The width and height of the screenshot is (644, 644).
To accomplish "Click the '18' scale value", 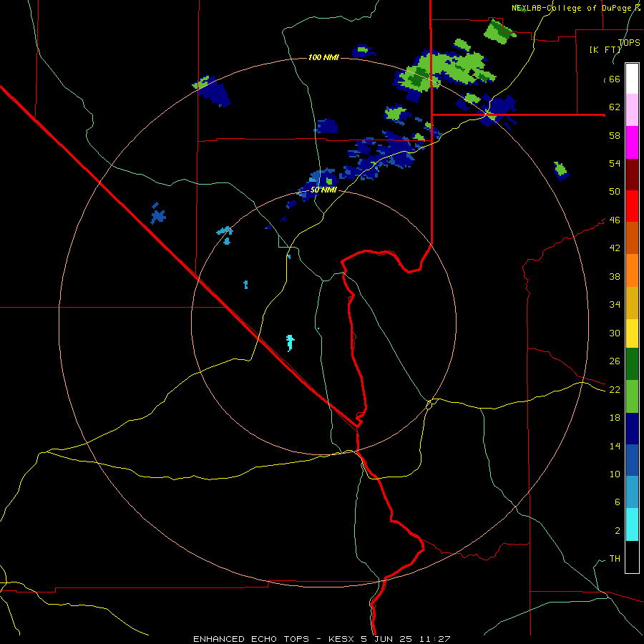I will point(615,417).
